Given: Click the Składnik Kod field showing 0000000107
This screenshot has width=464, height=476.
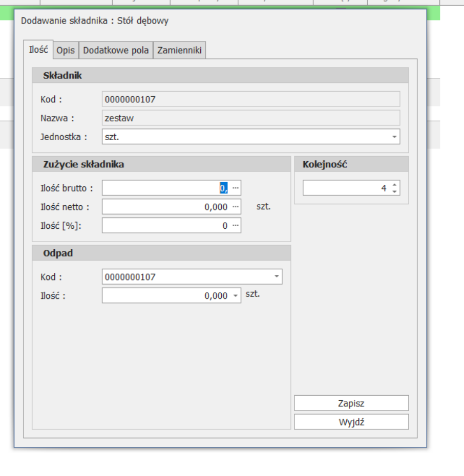Looking at the screenshot, I should (251, 99).
